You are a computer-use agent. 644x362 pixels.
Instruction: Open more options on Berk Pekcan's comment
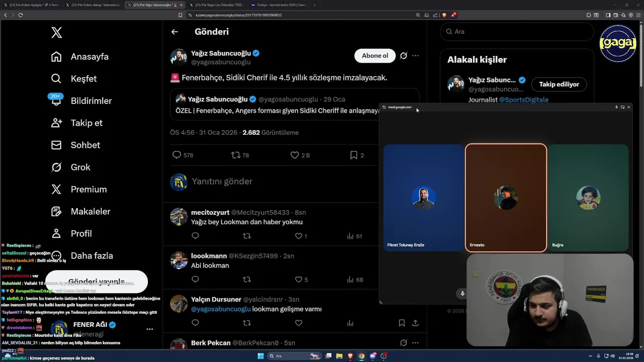point(415,343)
